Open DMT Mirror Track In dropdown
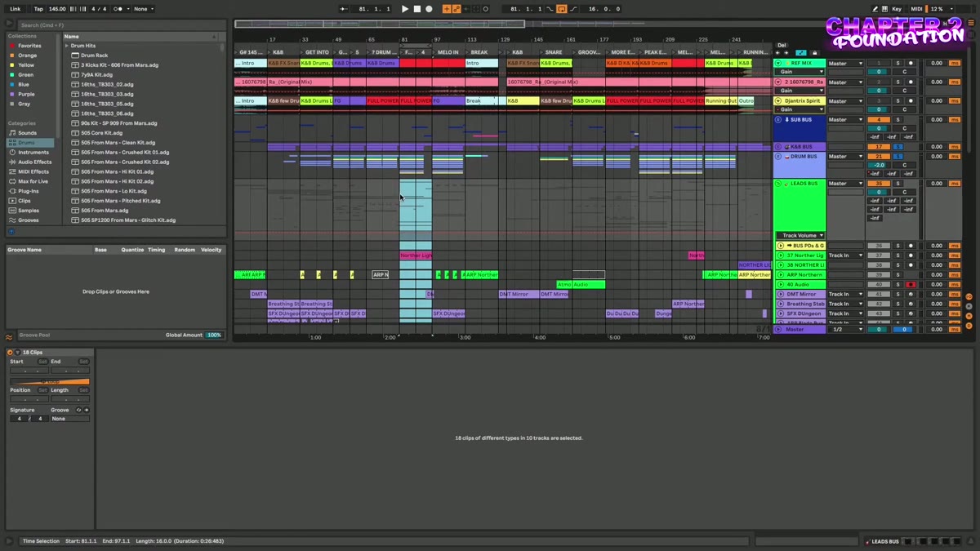The height and width of the screenshot is (551, 980). [x=845, y=294]
